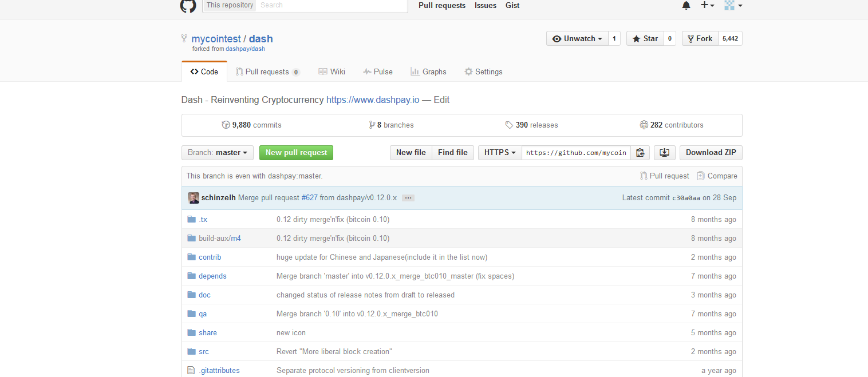Open the https://www.dashpay.io link
The height and width of the screenshot is (377, 868).
[373, 100]
